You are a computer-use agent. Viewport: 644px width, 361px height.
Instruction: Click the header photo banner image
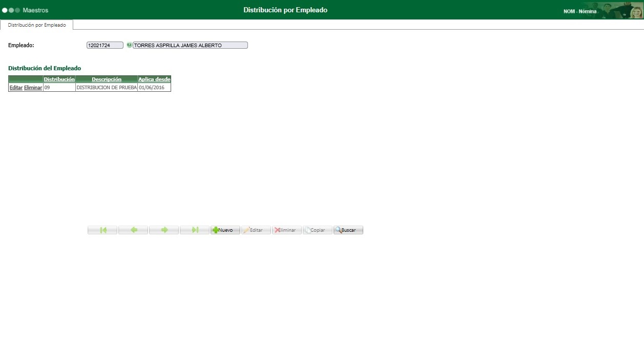621,10
